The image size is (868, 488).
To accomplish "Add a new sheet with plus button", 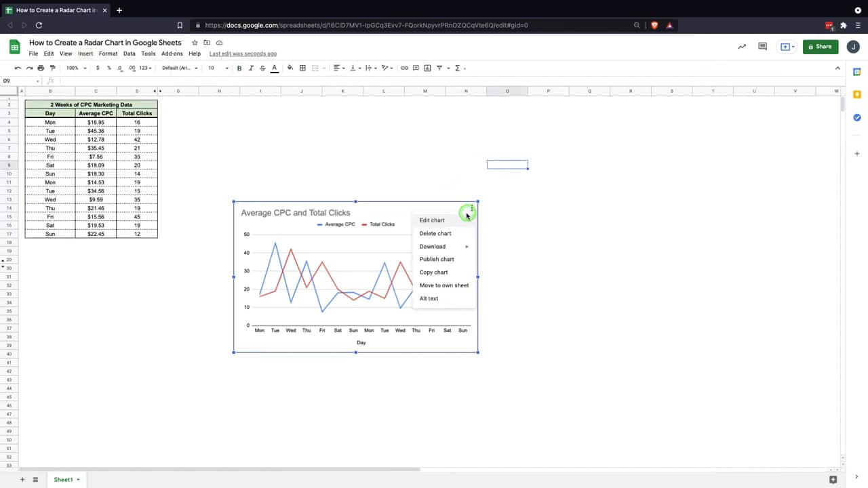I will 22,479.
